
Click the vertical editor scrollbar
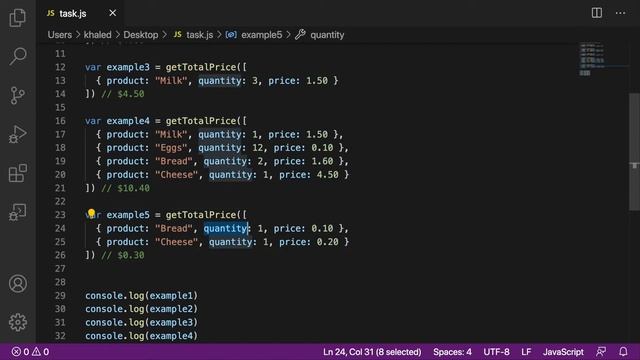point(634,152)
